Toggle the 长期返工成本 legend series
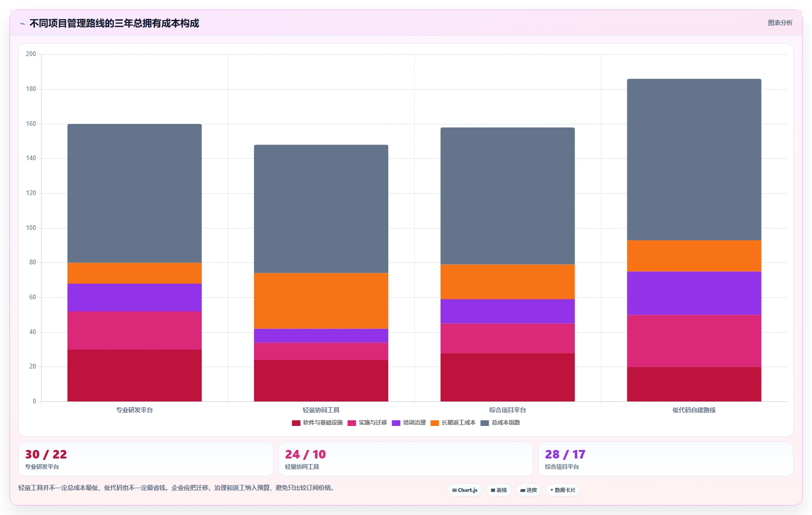Viewport: 812px width, 515px height. click(x=453, y=423)
